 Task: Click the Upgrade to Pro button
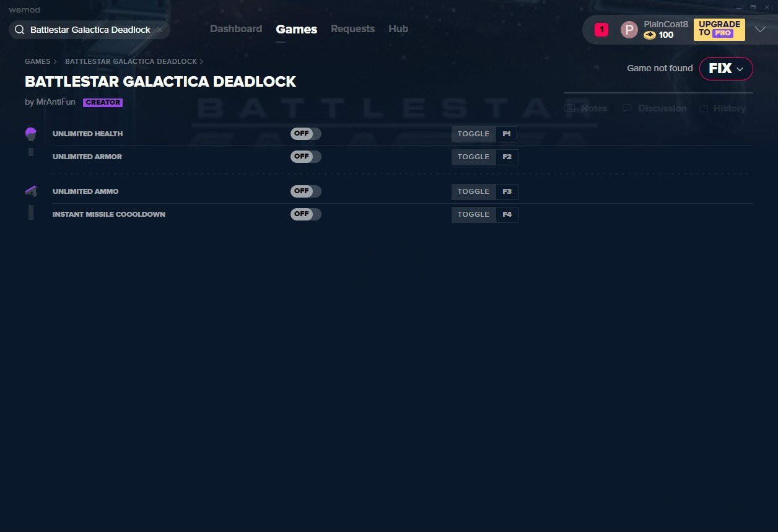719,29
